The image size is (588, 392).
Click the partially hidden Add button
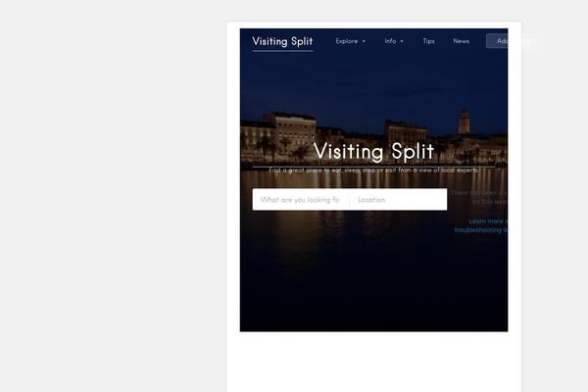click(x=497, y=41)
